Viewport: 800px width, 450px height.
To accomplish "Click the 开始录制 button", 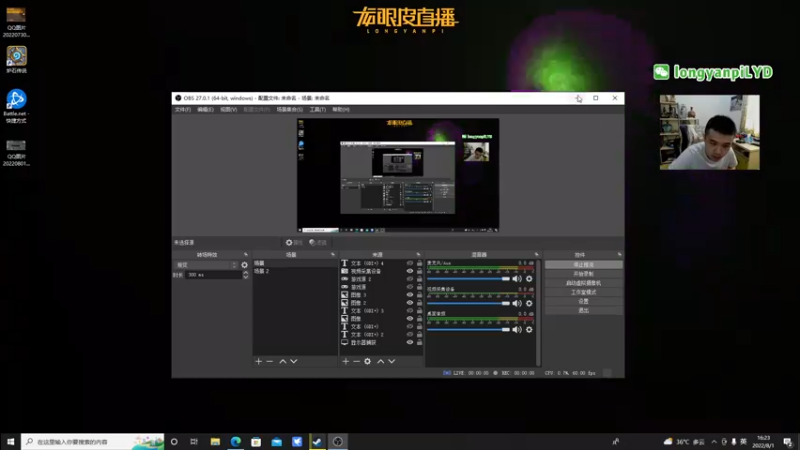I will tap(583, 274).
